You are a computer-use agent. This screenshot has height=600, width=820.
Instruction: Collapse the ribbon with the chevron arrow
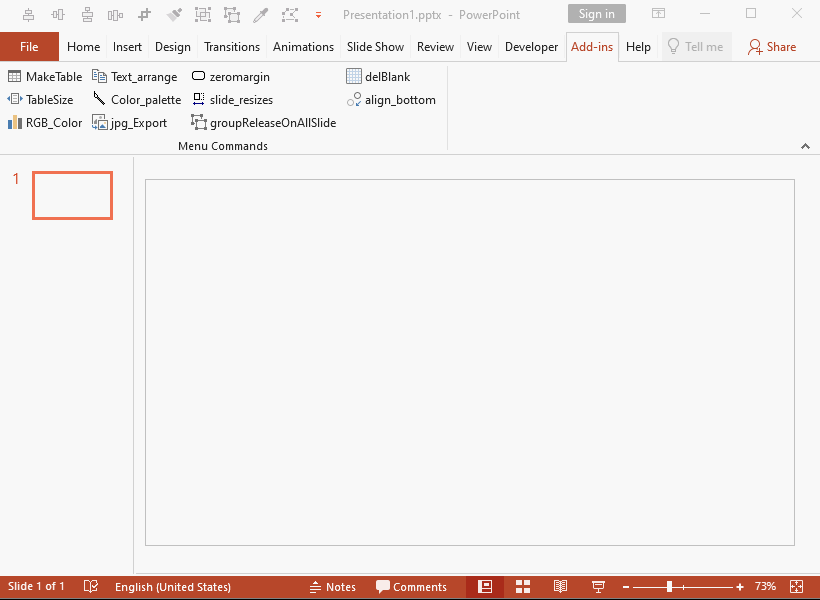805,146
